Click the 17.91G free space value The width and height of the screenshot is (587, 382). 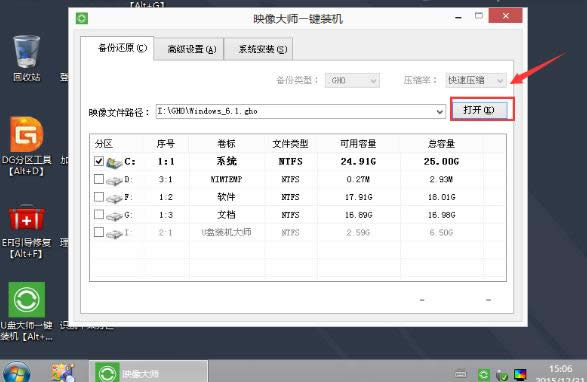tap(358, 197)
